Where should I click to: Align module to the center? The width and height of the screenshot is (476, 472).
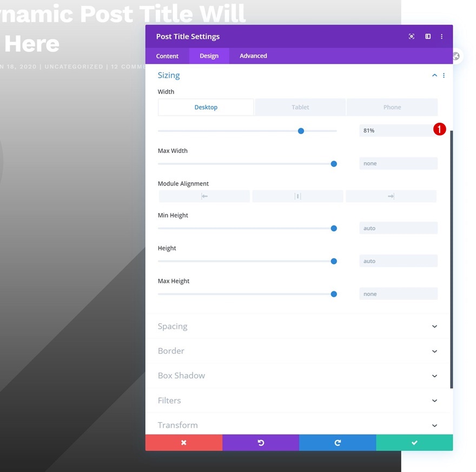(x=297, y=196)
